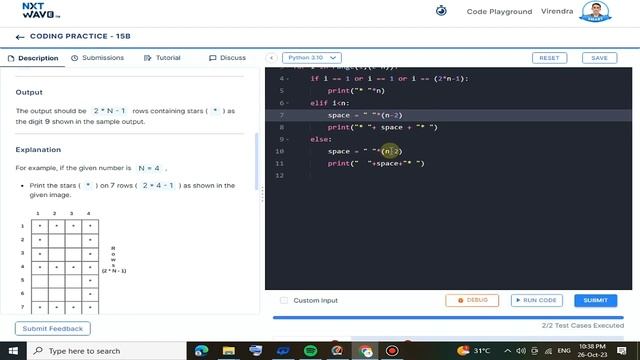Place cursor on empty code line 12
Image resolution: width=640 pixels, height=360 pixels.
click(x=449, y=176)
